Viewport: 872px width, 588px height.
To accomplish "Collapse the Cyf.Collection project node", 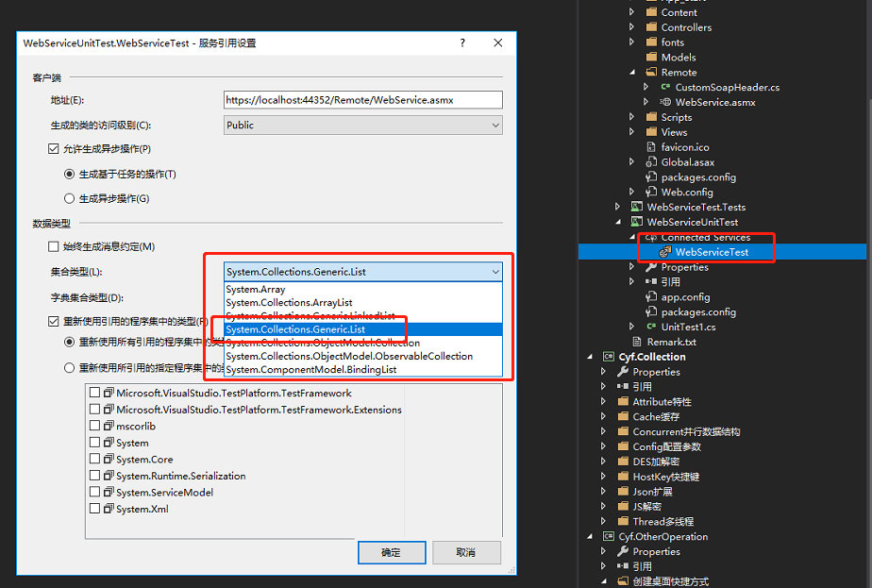I will coord(590,357).
